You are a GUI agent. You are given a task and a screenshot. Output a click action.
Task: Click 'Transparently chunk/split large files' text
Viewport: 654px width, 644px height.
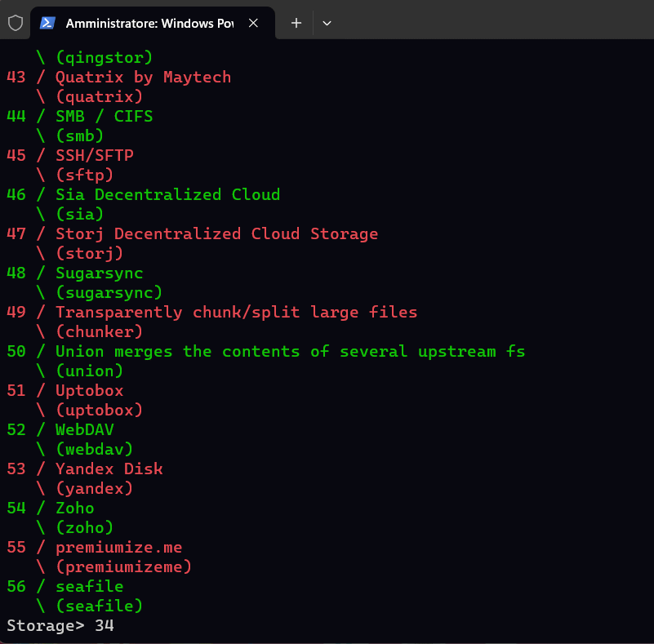236,313
